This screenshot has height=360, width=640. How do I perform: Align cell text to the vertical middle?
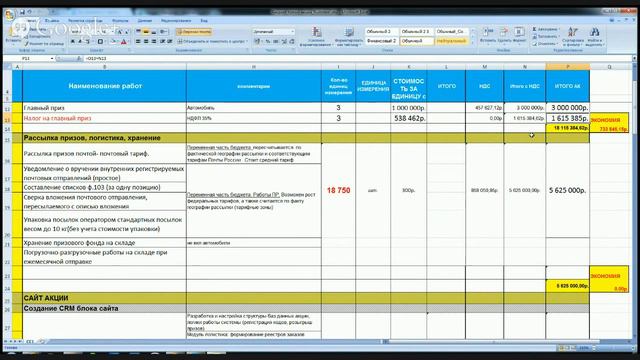coord(146,31)
